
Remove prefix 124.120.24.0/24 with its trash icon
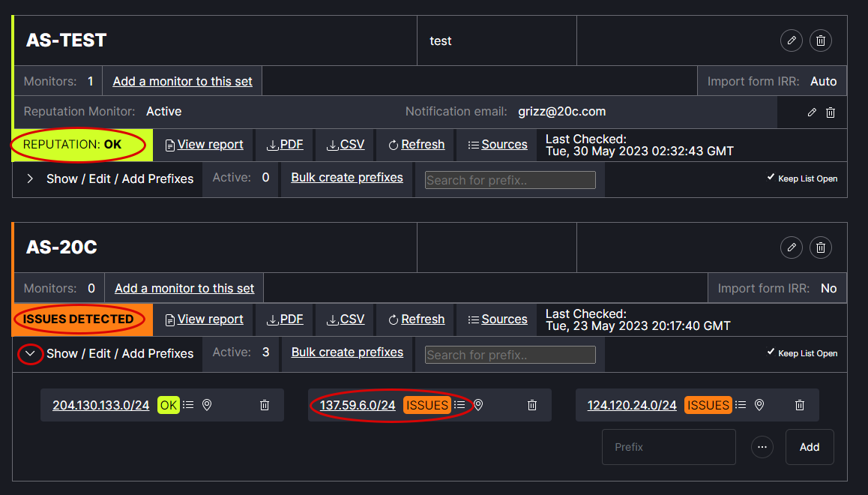[x=800, y=405]
